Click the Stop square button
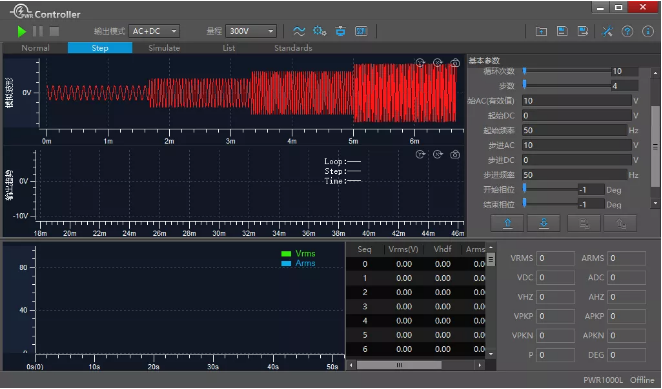 pyautogui.click(x=54, y=31)
